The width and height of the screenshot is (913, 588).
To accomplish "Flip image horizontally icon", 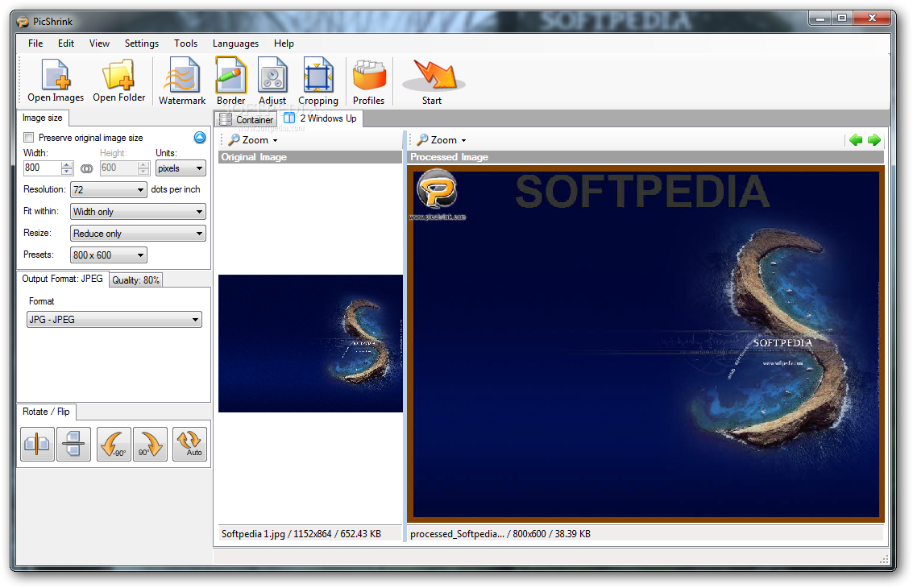I will click(x=37, y=444).
